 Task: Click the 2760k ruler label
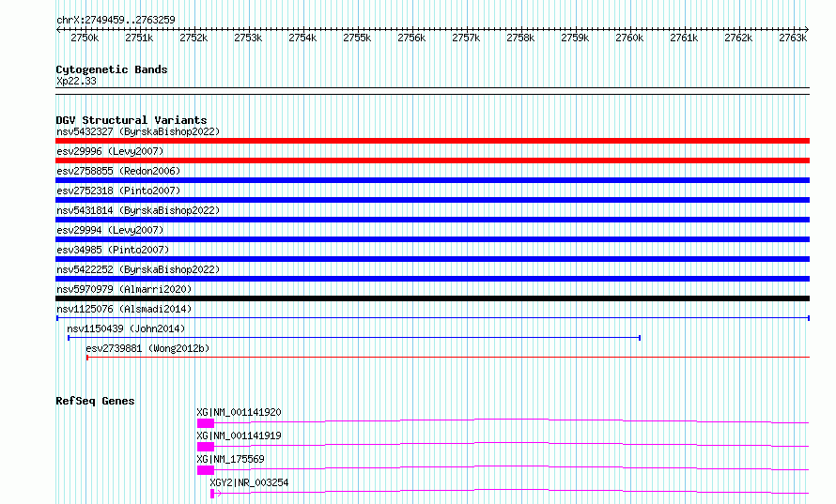pos(629,38)
